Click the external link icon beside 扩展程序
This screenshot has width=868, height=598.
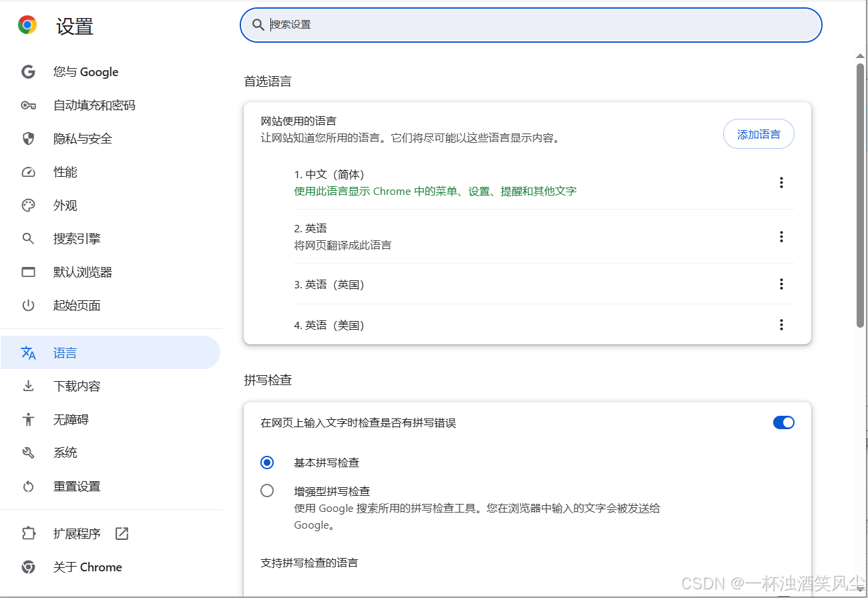[x=122, y=533]
